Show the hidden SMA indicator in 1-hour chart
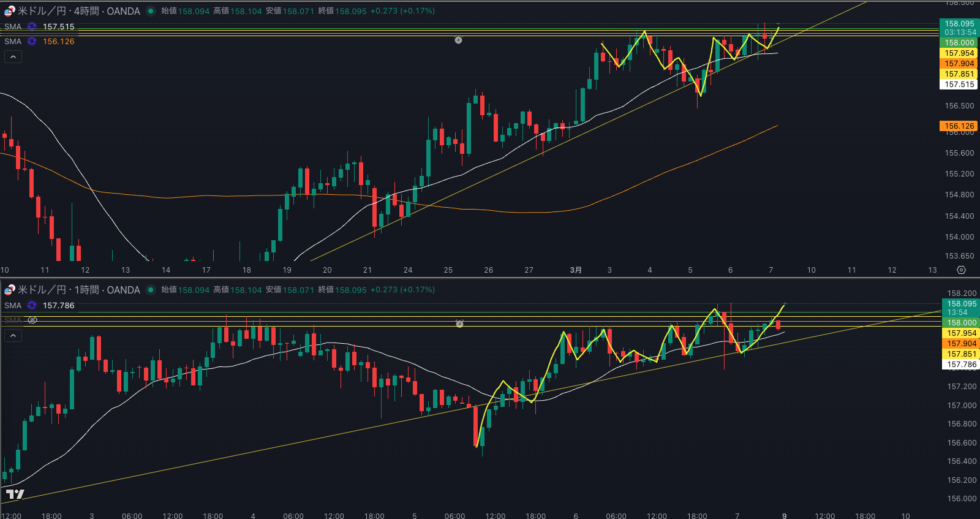 [32, 320]
